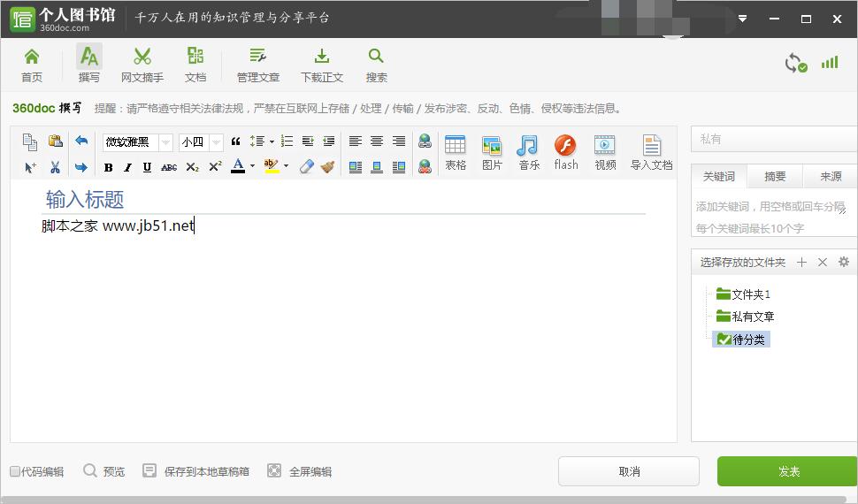Set image centered layout
Image resolution: width=858 pixels, height=504 pixels.
[x=377, y=167]
